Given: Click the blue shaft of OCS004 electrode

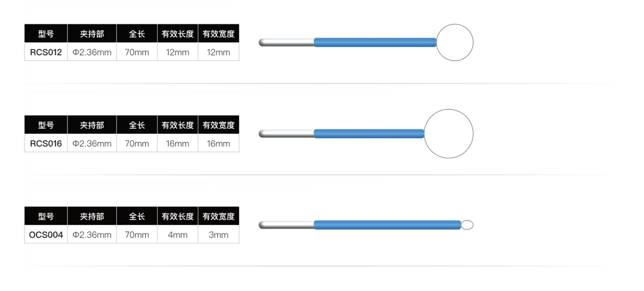Looking at the screenshot, I should point(387,225).
